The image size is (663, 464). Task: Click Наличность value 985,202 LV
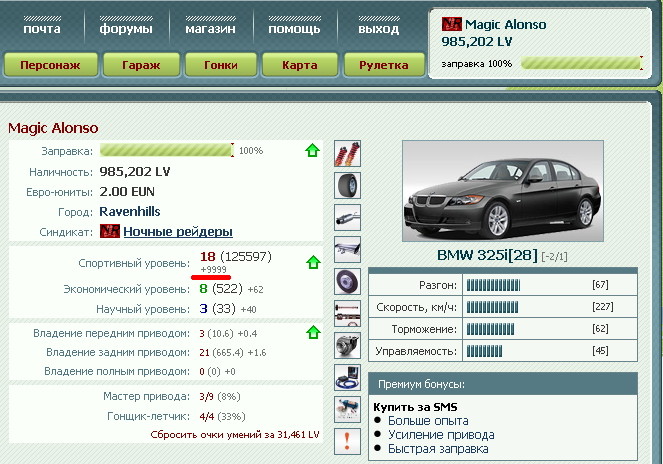pos(135,172)
